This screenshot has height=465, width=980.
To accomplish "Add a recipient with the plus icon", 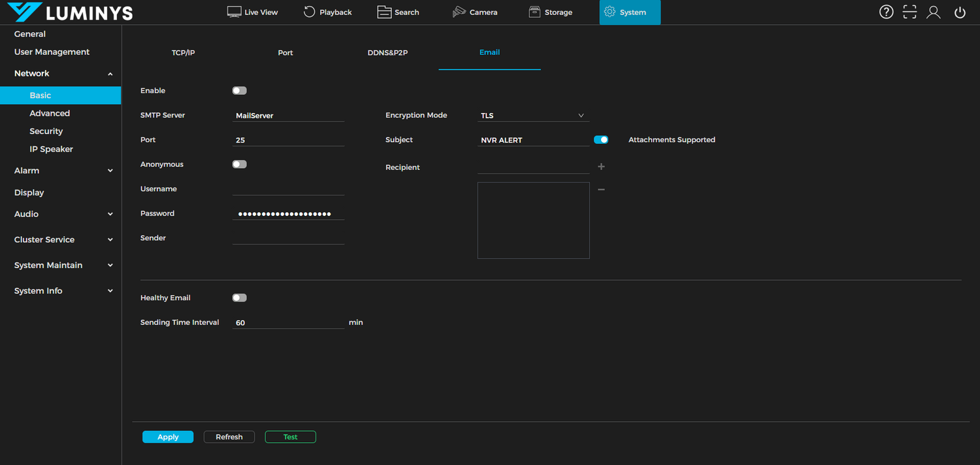I will (x=600, y=166).
